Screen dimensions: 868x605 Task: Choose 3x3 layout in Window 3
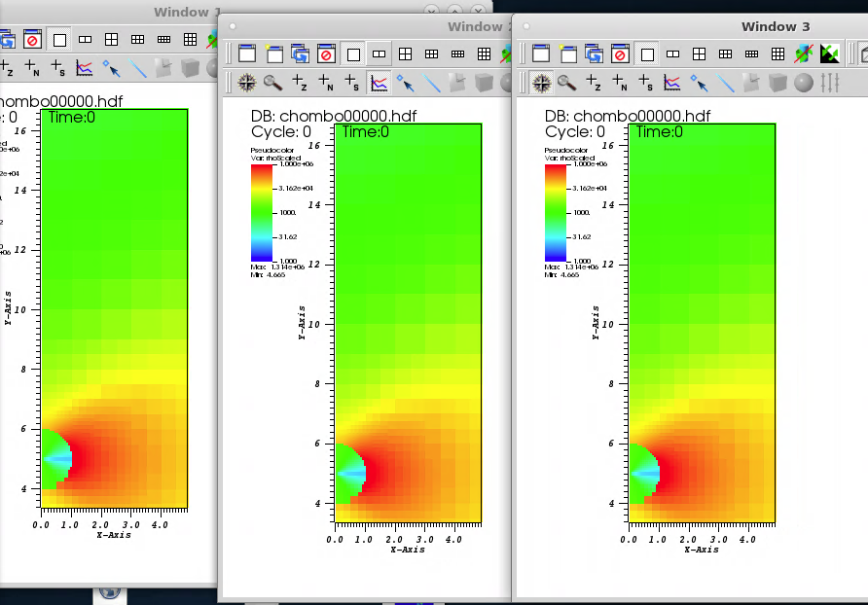click(x=778, y=53)
